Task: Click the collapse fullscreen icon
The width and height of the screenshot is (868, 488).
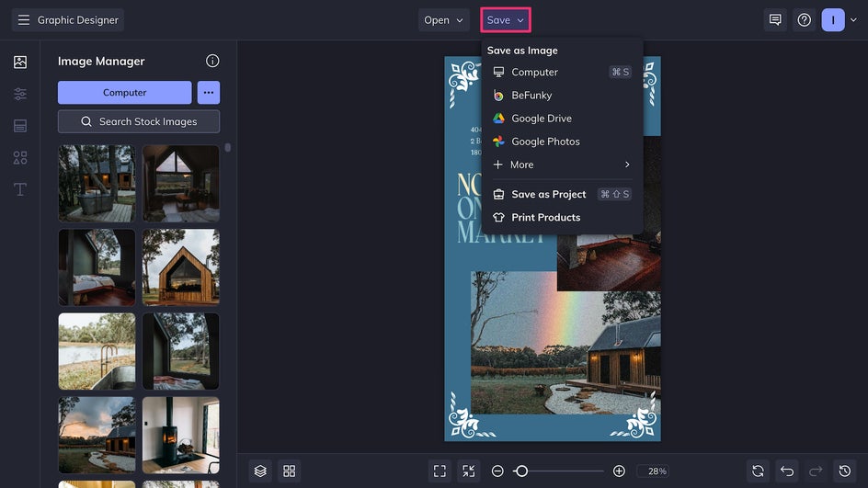Action: click(468, 471)
